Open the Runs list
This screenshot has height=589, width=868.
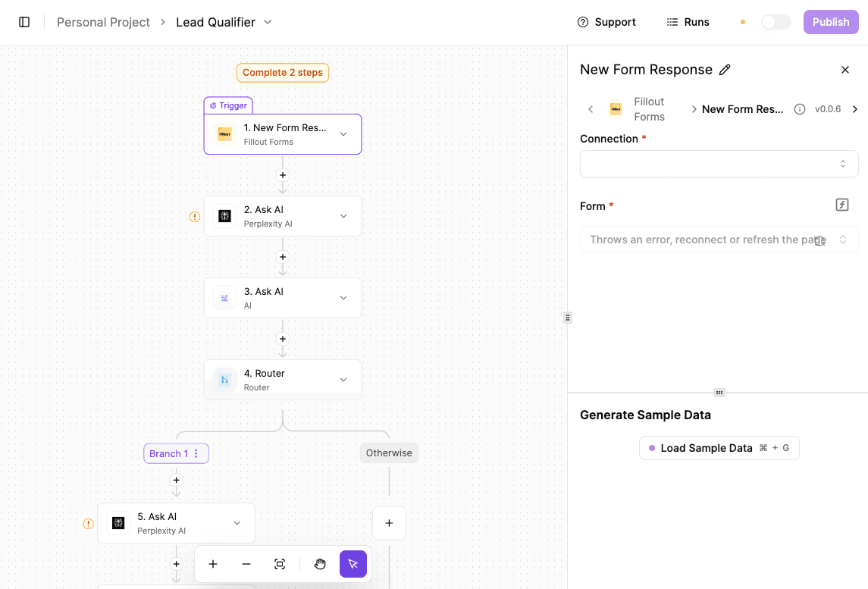[688, 22]
